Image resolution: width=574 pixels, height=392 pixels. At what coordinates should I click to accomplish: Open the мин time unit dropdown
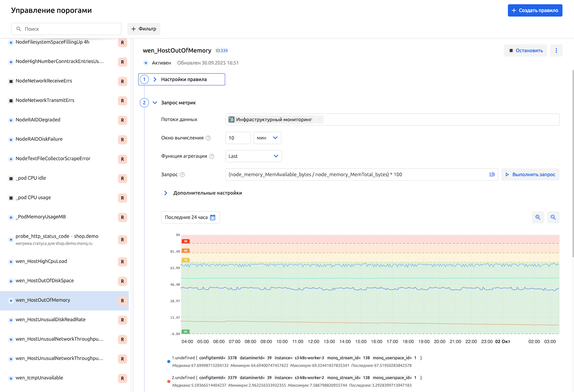pos(267,138)
